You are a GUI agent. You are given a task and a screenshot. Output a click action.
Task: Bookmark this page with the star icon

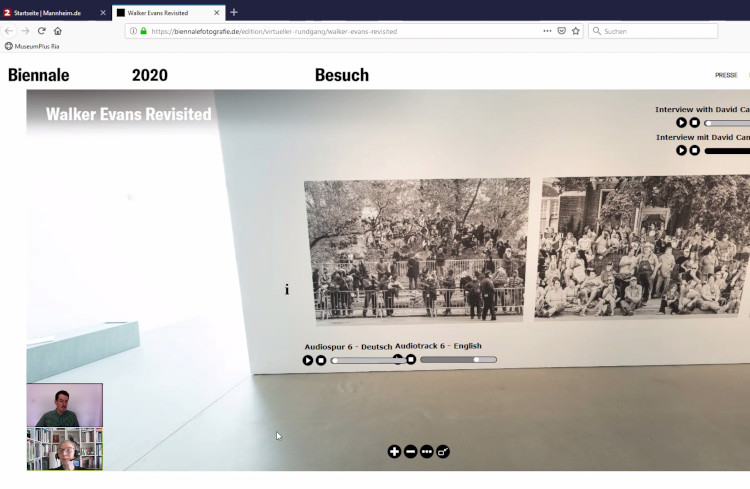point(576,31)
